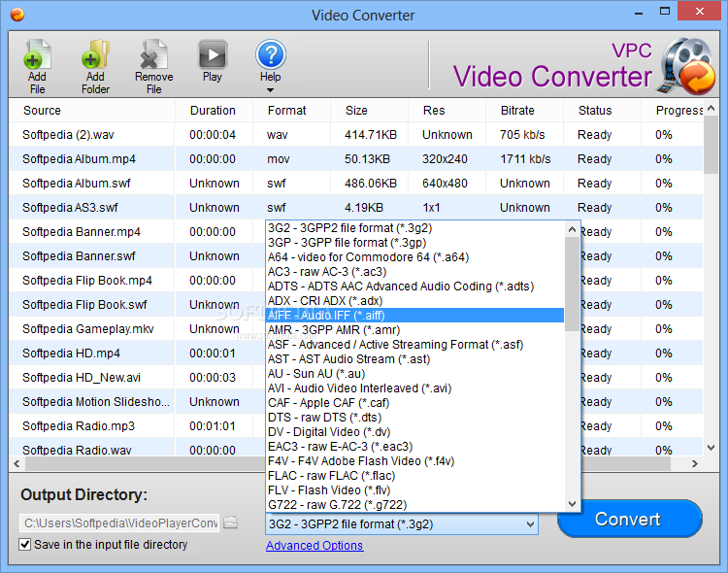Screen dimensions: 728x573
Task: Select the Softpedia Gameplay.mkv row
Action: (138, 328)
